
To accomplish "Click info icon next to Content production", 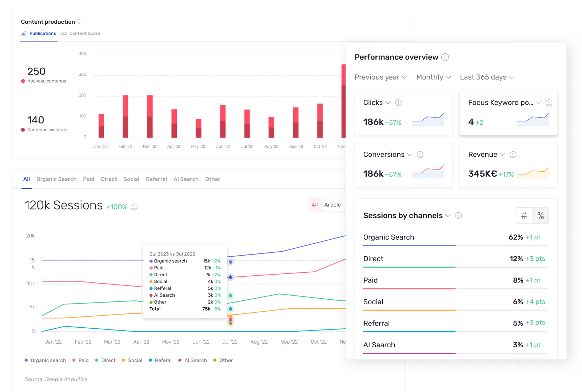I will coord(79,22).
